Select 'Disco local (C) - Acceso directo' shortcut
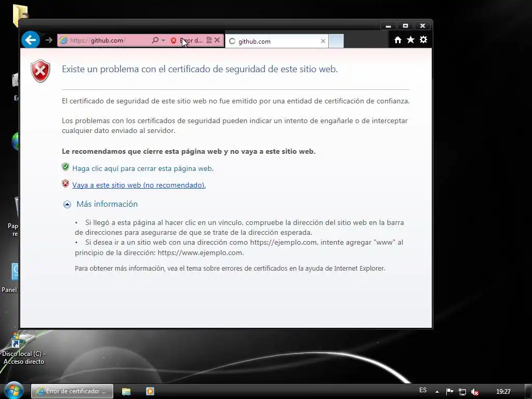Image resolution: width=532 pixels, height=399 pixels. point(23,349)
